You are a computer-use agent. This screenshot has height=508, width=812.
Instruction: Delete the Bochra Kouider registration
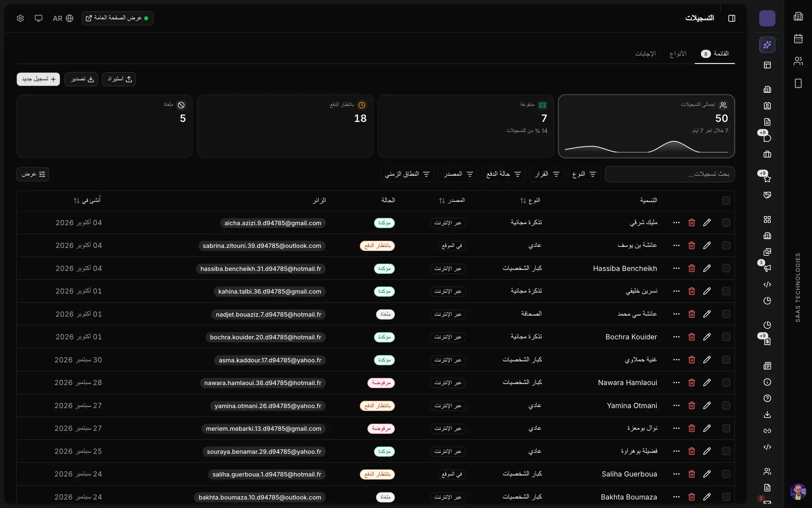coord(692,337)
